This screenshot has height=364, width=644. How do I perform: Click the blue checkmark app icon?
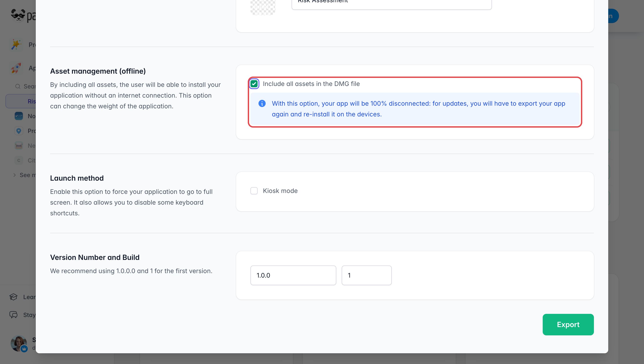pos(19,116)
